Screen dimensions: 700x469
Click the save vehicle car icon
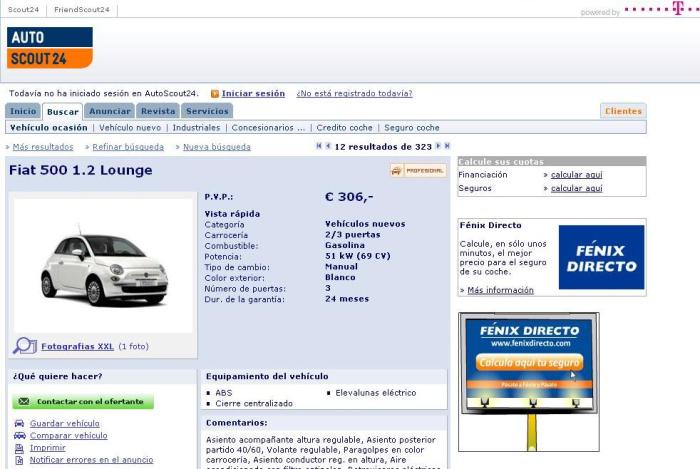pos(19,423)
